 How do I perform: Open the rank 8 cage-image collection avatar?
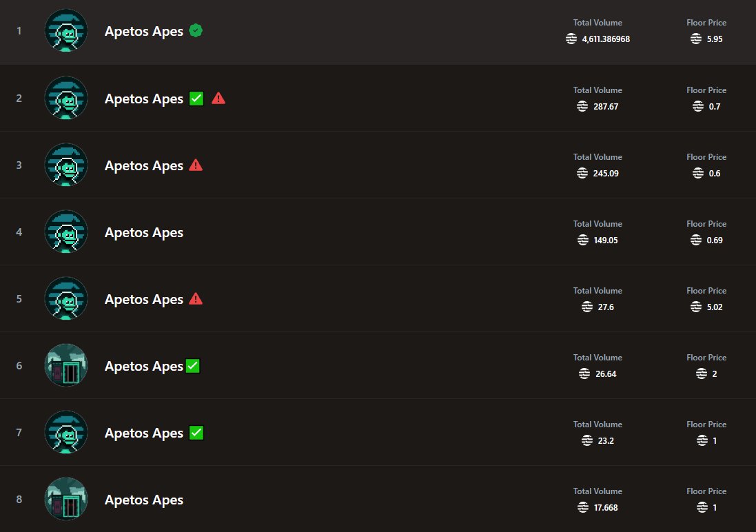pyautogui.click(x=66, y=499)
